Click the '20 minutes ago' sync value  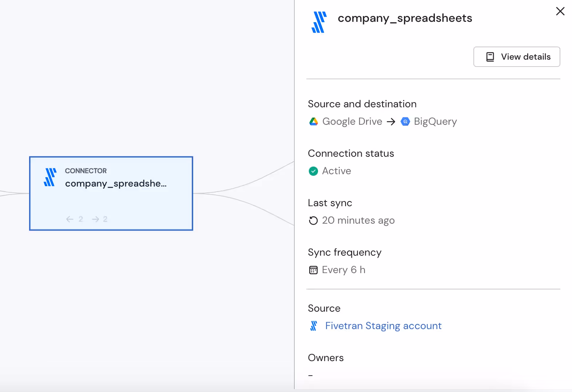tap(358, 220)
